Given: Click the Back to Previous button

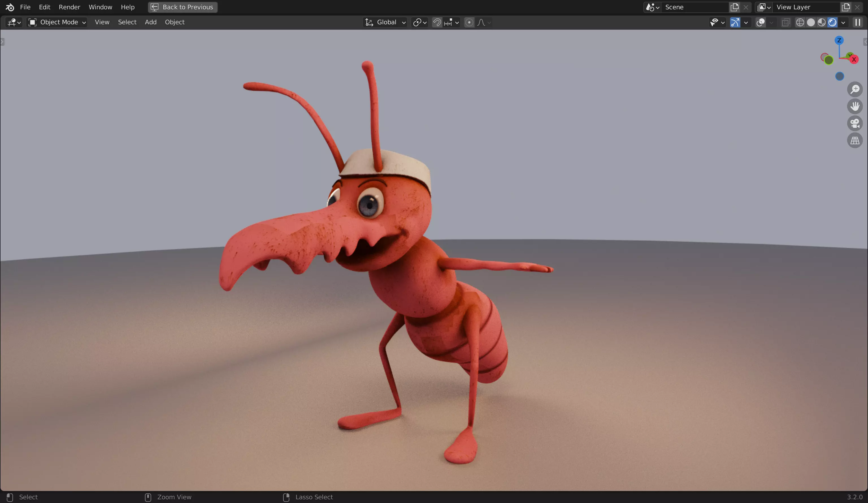Looking at the screenshot, I should [x=183, y=7].
